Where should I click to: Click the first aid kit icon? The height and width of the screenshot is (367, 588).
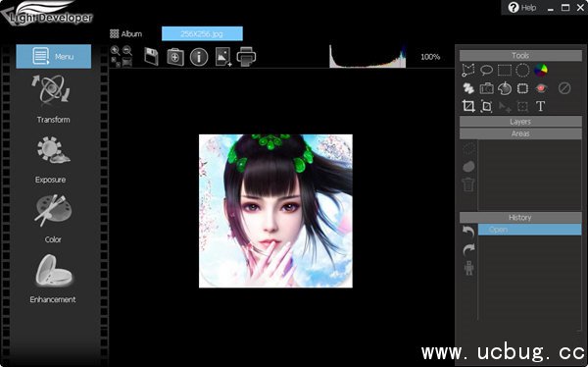point(175,57)
